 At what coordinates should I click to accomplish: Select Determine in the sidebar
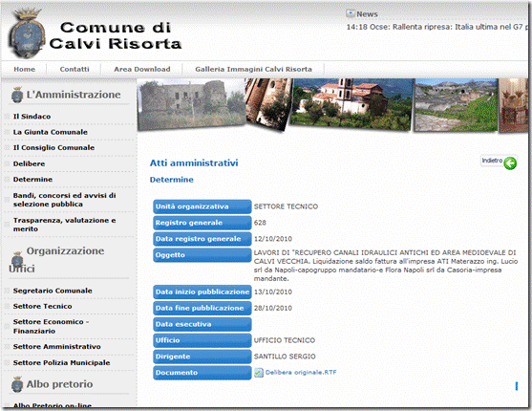(x=32, y=179)
